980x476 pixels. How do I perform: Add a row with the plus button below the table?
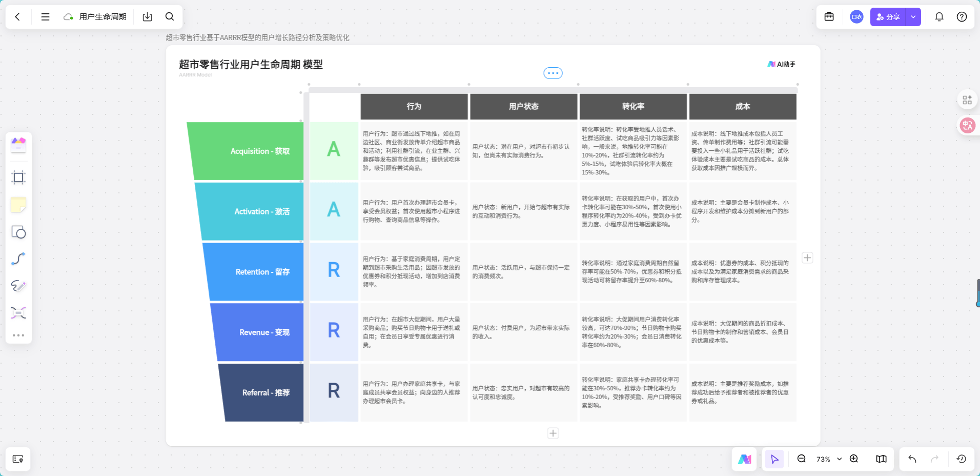pyautogui.click(x=553, y=433)
